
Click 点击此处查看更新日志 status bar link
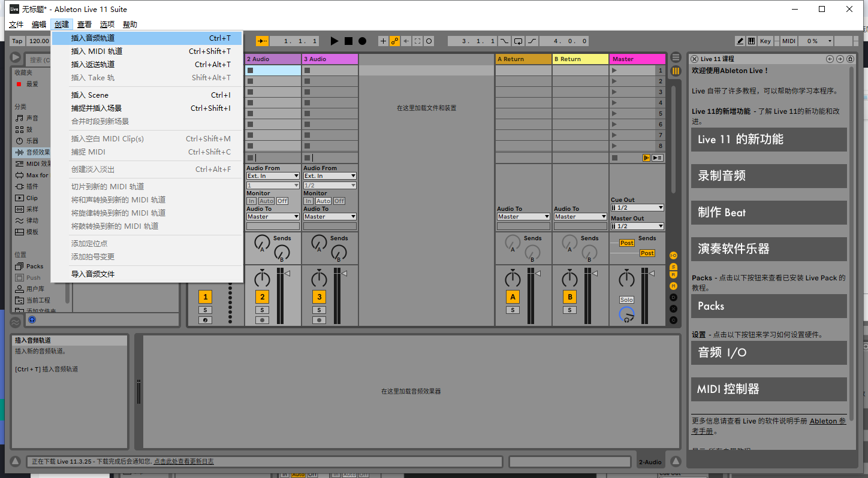[183, 462]
